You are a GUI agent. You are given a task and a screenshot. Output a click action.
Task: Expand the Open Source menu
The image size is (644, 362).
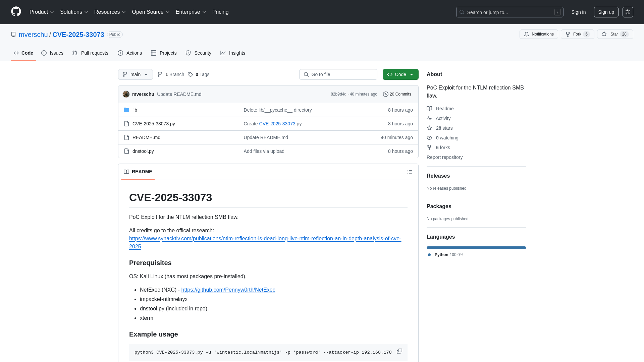(x=151, y=12)
